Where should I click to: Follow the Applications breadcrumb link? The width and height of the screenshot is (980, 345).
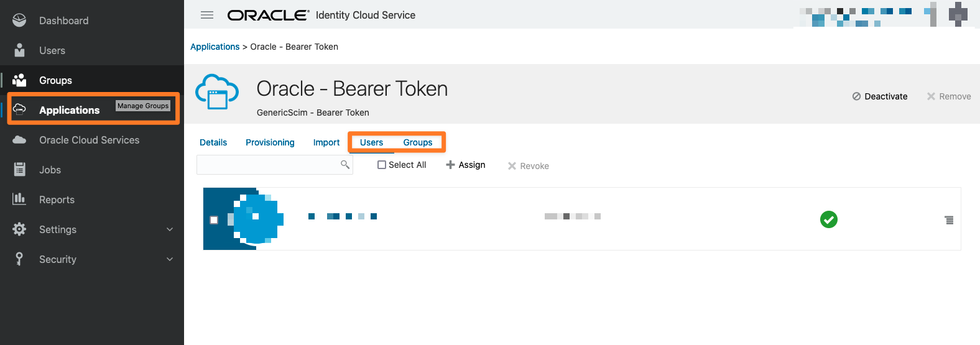pyautogui.click(x=215, y=47)
